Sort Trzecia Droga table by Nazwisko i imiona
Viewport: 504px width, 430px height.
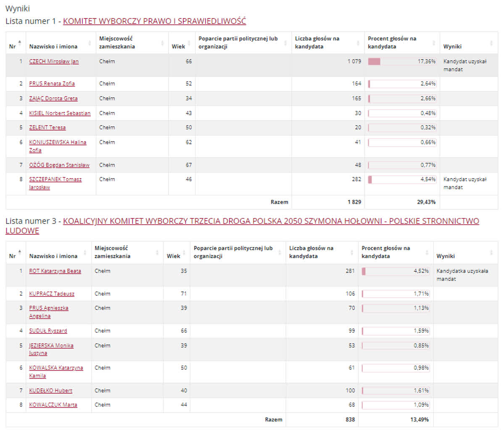click(85, 252)
